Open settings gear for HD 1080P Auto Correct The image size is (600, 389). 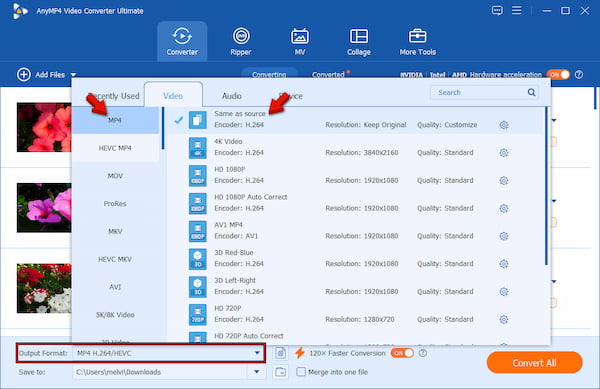[x=504, y=208]
